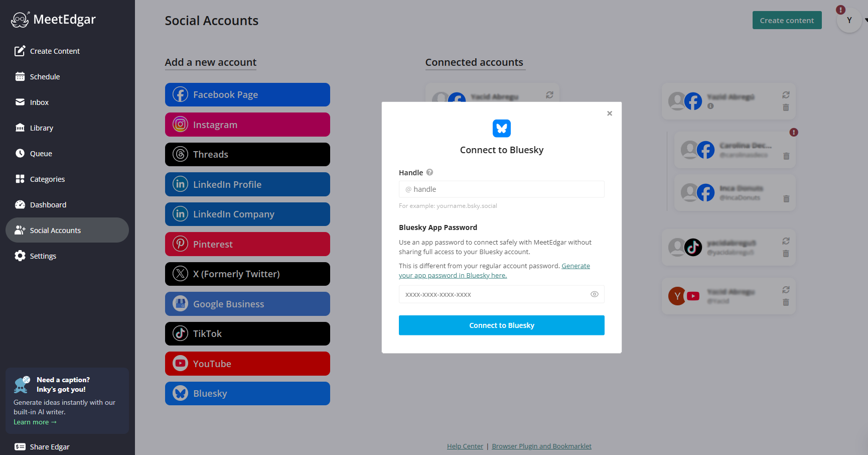Screen dimensions: 868x455
Task: Toggle app password visibility eye icon
Action: point(595,294)
